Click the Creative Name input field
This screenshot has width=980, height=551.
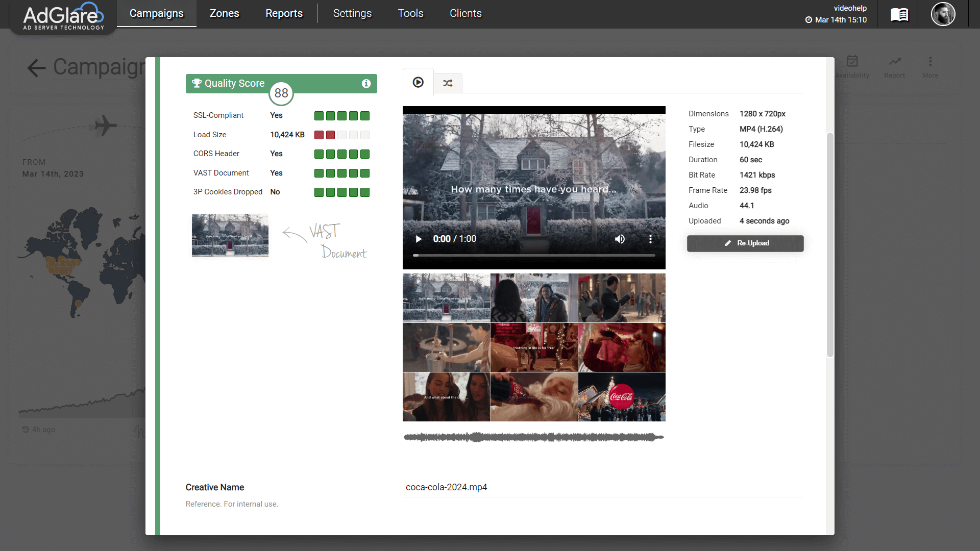click(x=603, y=487)
